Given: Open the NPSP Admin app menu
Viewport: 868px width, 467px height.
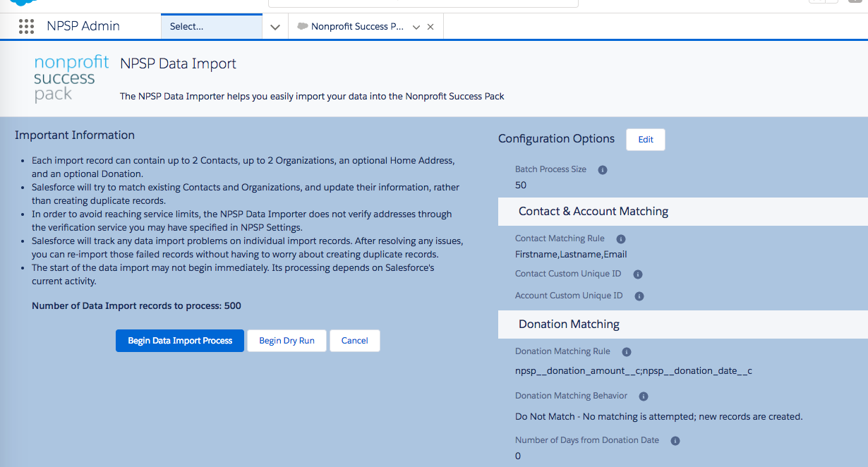Looking at the screenshot, I should [x=83, y=26].
